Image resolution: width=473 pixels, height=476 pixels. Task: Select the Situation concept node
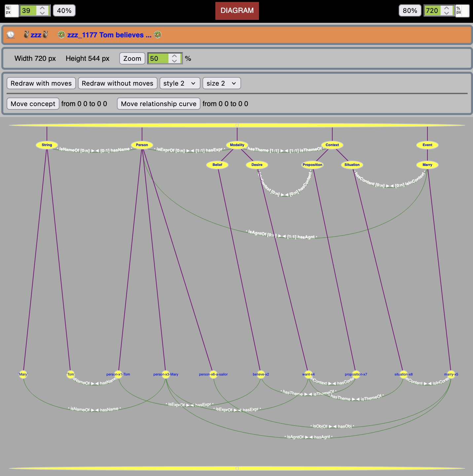coord(352,165)
